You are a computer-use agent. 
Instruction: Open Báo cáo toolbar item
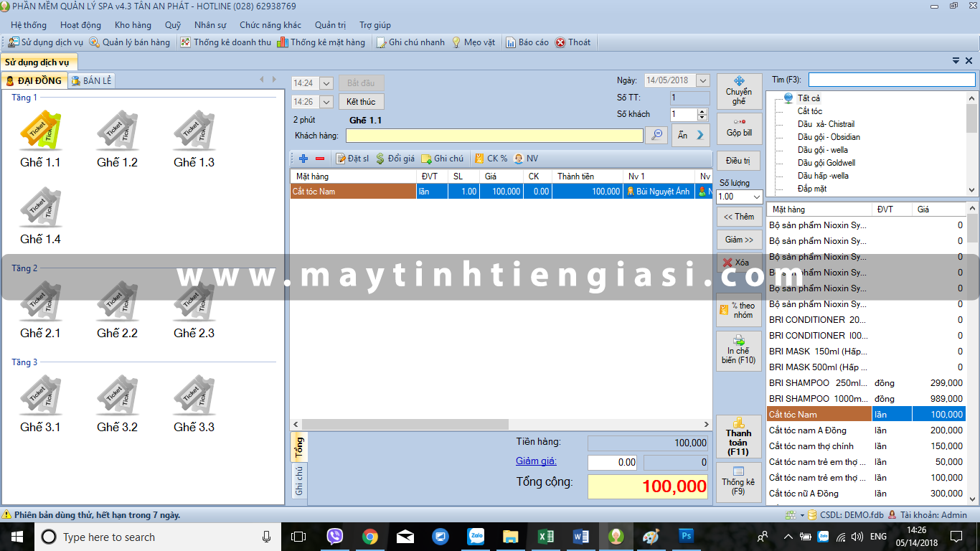pos(527,42)
